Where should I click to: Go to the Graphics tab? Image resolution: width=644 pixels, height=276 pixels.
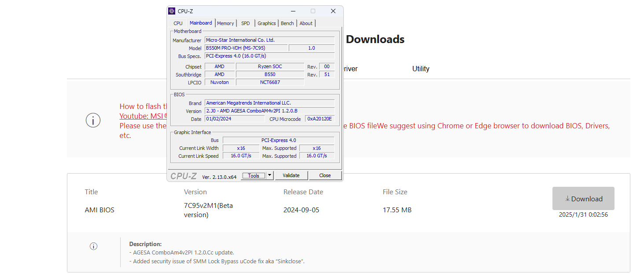[x=267, y=23]
